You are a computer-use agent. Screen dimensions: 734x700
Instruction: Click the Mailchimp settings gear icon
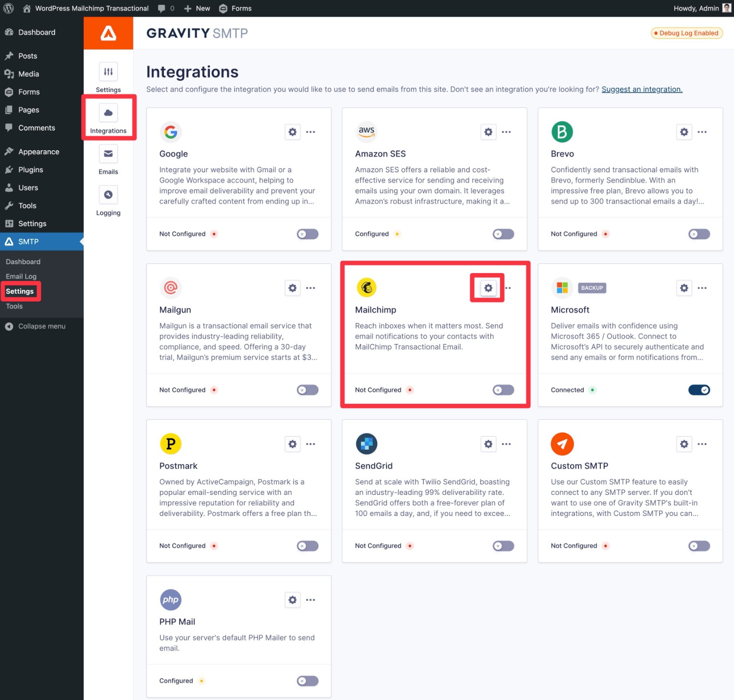488,288
